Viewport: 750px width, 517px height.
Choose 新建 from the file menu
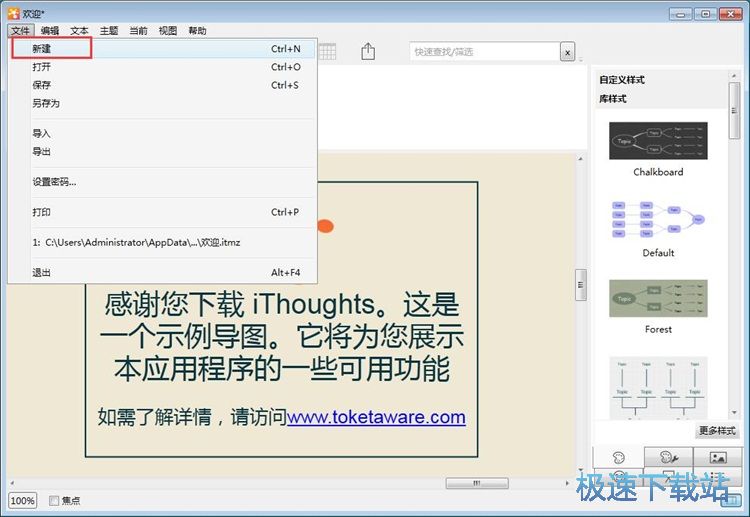pyautogui.click(x=163, y=49)
